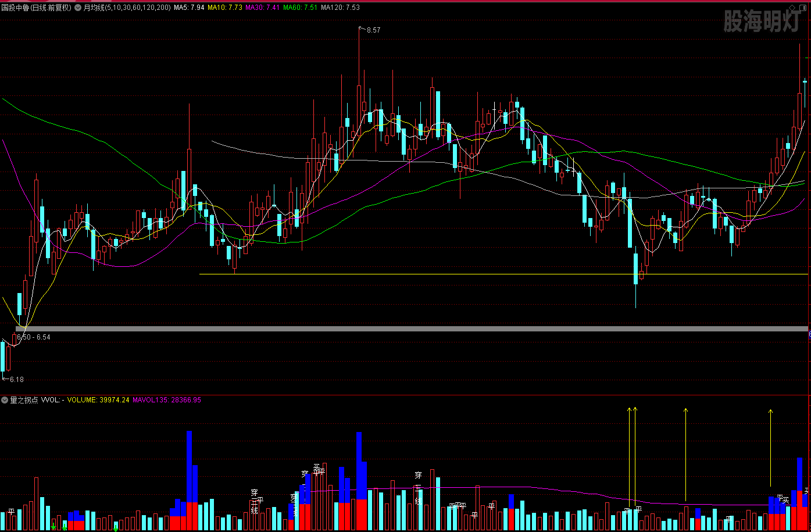Open dropdown arrow before 月均线 indicator
The width and height of the screenshot is (811, 532).
click(x=78, y=8)
